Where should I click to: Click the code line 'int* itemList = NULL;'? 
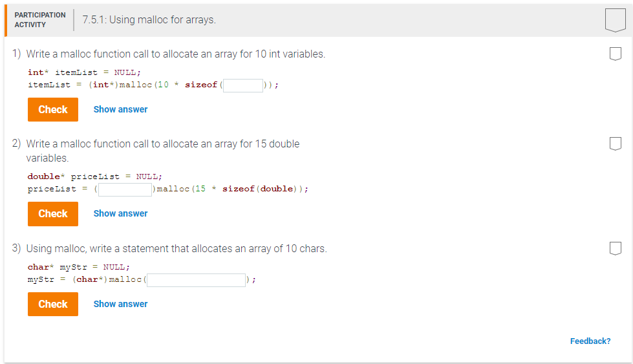[84, 72]
